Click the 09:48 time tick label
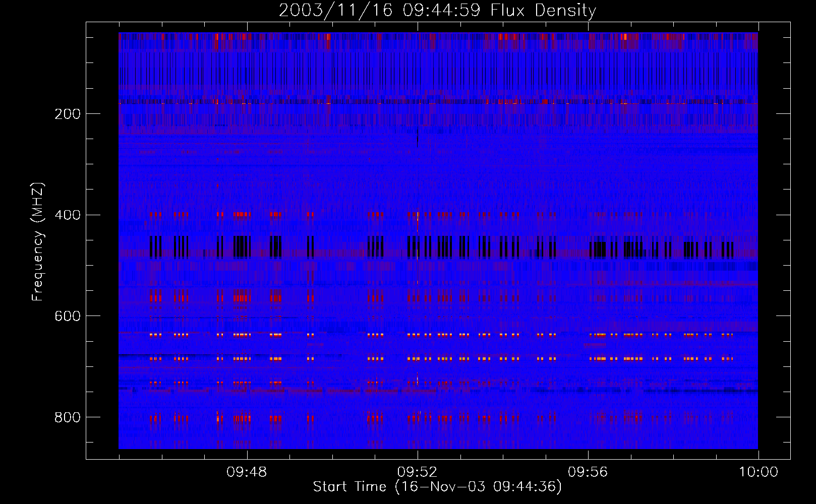Screen dimensions: 816x504 click(x=247, y=472)
